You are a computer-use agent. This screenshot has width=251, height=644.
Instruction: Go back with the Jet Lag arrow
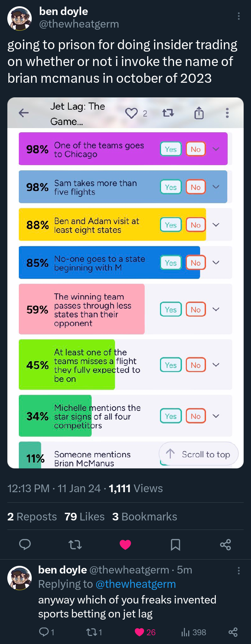(x=24, y=113)
